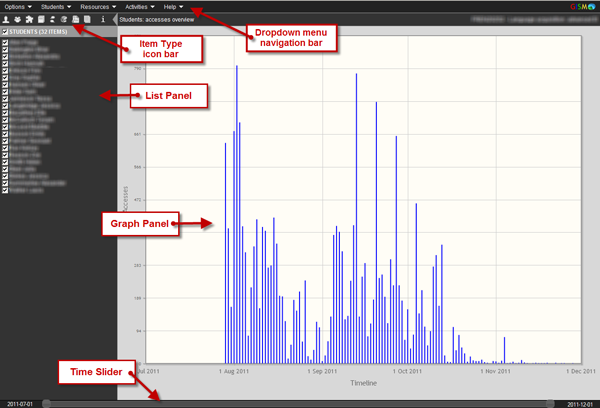Screen dimensions: 600x408
Task: Click the 2011-12-01 end date label
Action: pos(580,404)
